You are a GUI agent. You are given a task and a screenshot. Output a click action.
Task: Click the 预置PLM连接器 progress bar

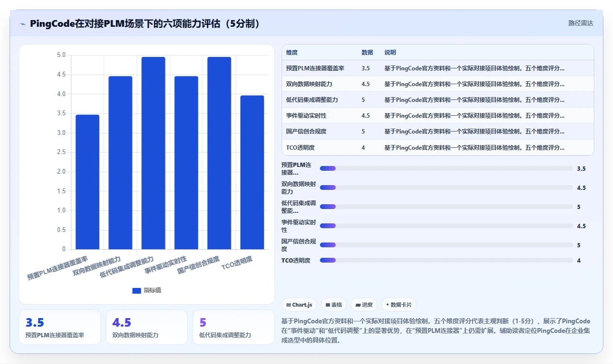[446, 168]
